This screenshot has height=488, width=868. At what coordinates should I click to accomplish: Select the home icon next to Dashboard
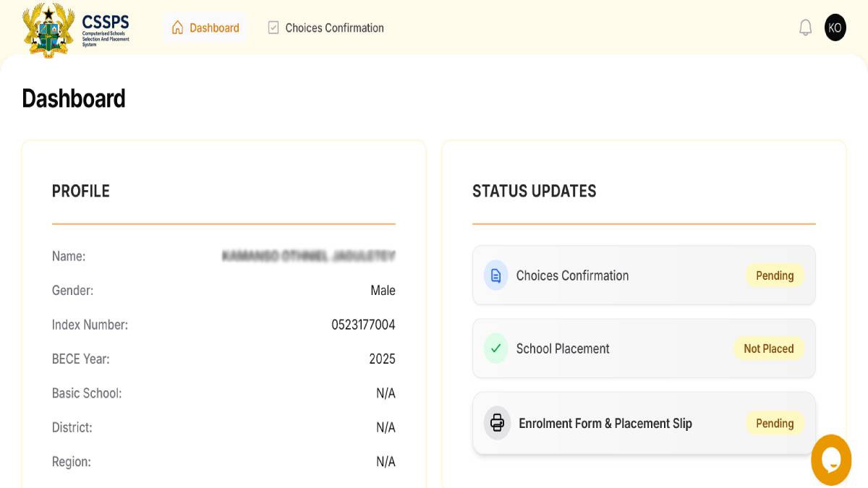click(176, 27)
